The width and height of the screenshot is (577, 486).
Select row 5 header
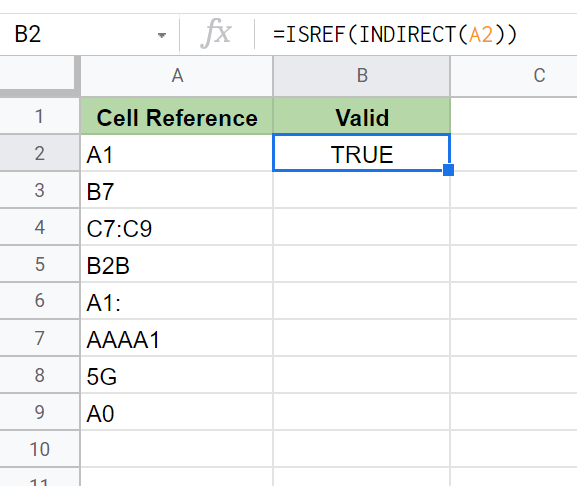coord(39,264)
